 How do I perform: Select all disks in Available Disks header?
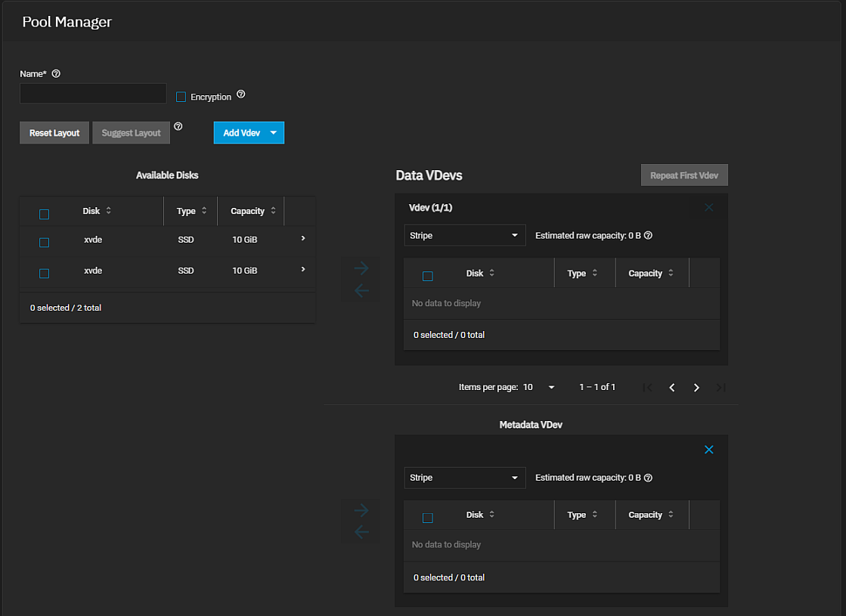[x=44, y=215]
